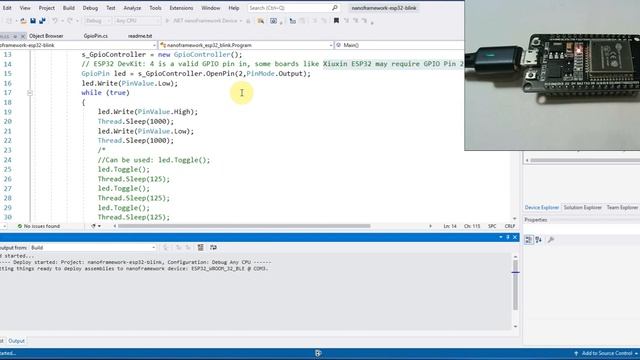Click the Output tab at the bottom
640x360 pixels.
click(16, 341)
